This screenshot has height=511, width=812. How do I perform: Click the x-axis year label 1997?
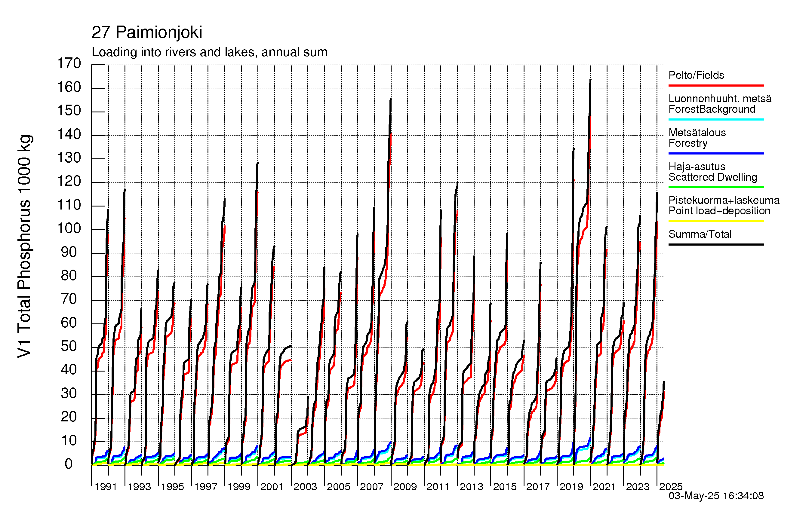(206, 487)
